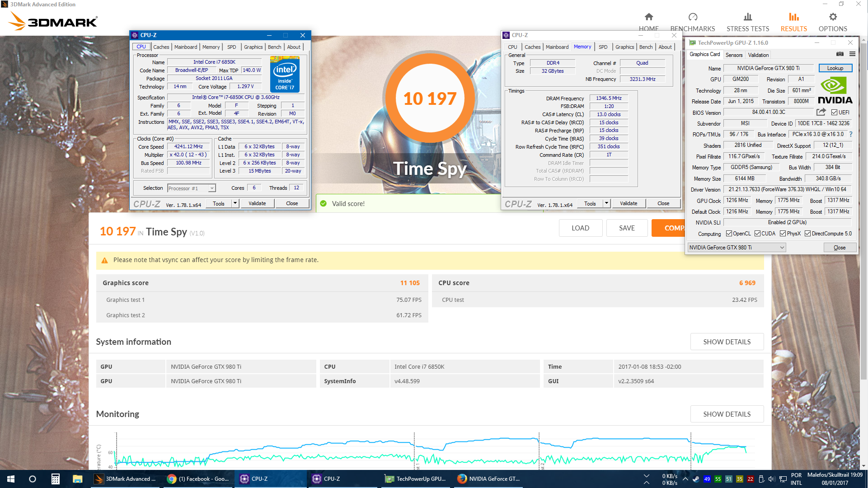Click the 11 105 graphics score

click(x=409, y=283)
